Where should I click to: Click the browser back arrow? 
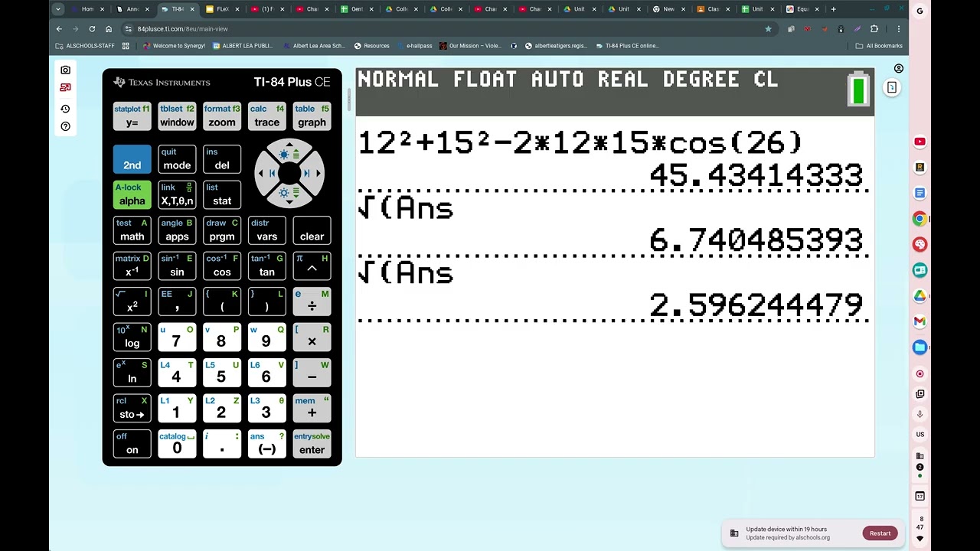[59, 28]
